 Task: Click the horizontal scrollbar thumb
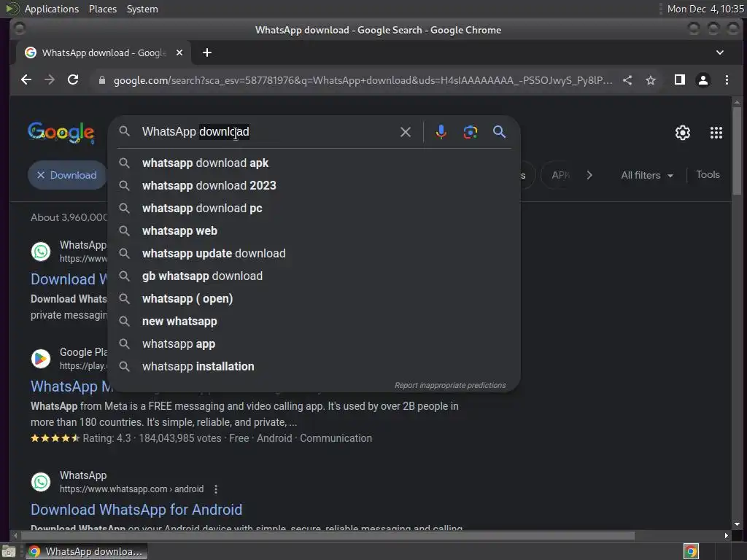tap(327, 536)
